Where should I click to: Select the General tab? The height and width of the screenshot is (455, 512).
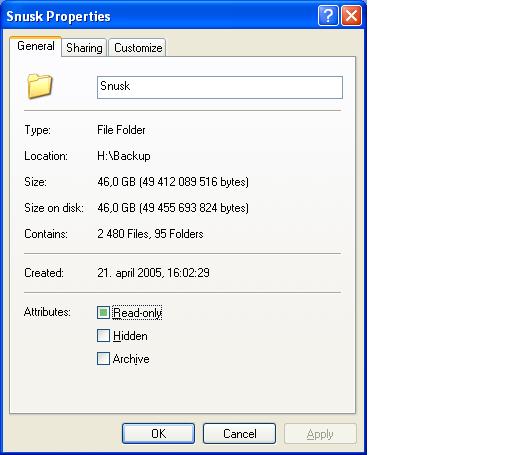tap(36, 46)
